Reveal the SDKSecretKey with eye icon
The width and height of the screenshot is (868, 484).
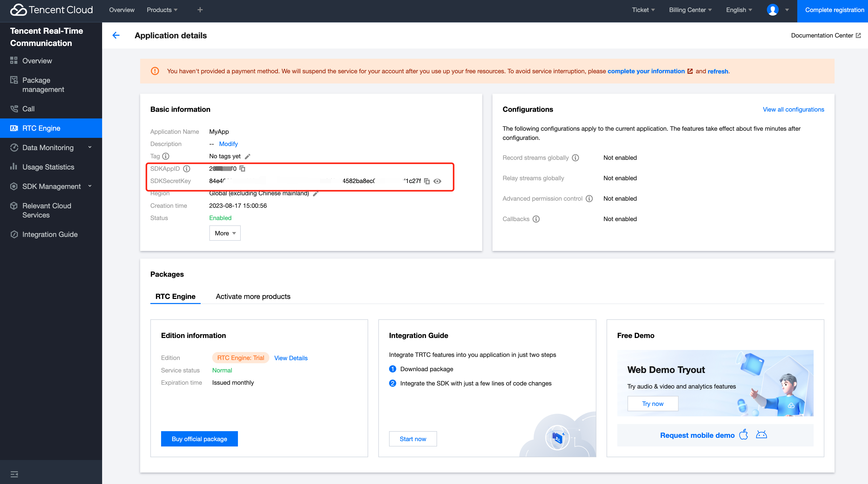[x=437, y=181]
